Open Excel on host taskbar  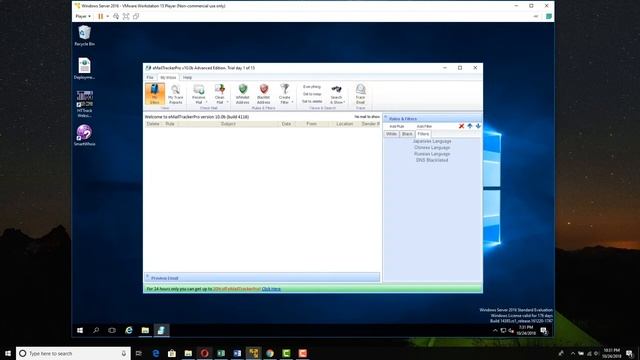point(221,353)
